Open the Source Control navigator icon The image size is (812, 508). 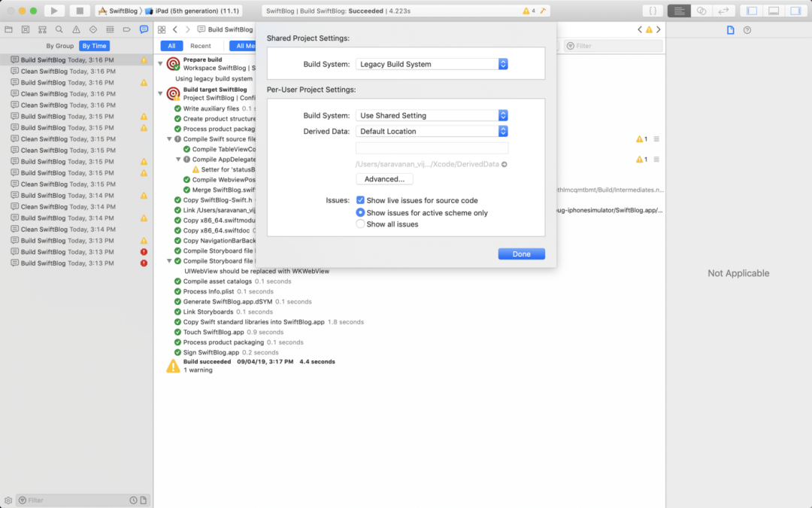26,29
